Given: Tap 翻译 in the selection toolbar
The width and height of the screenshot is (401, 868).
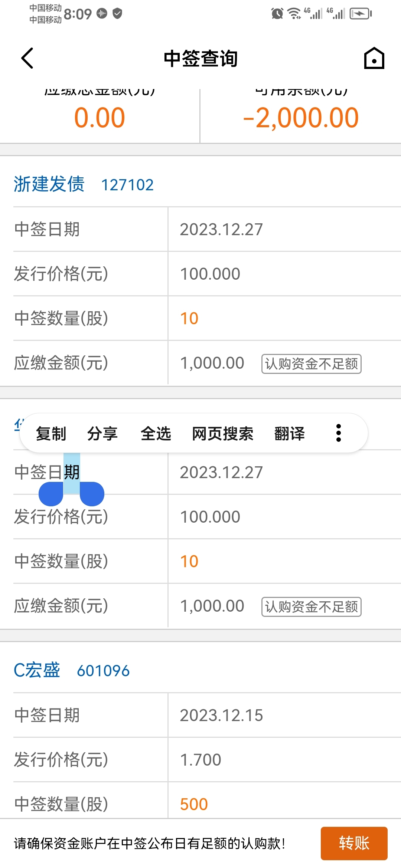Looking at the screenshot, I should click(290, 433).
